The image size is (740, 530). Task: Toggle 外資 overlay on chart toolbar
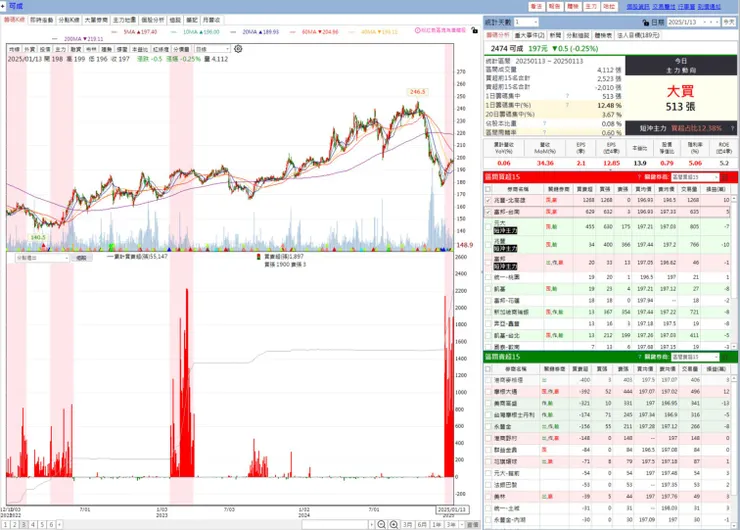29,49
